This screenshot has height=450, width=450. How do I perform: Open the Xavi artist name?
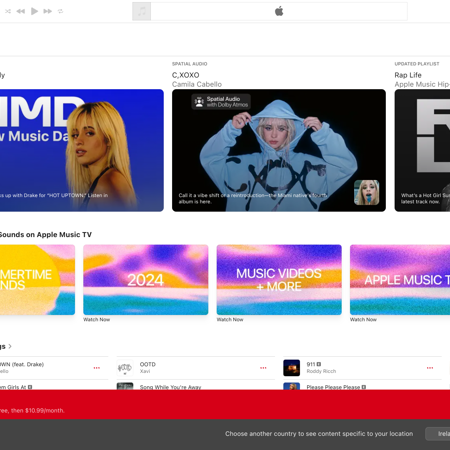145,371
